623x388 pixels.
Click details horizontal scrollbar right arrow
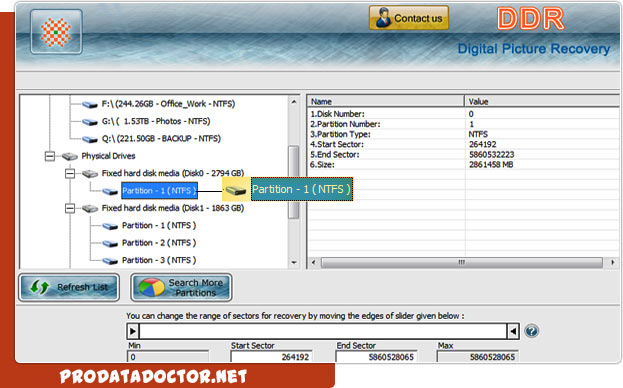612,263
